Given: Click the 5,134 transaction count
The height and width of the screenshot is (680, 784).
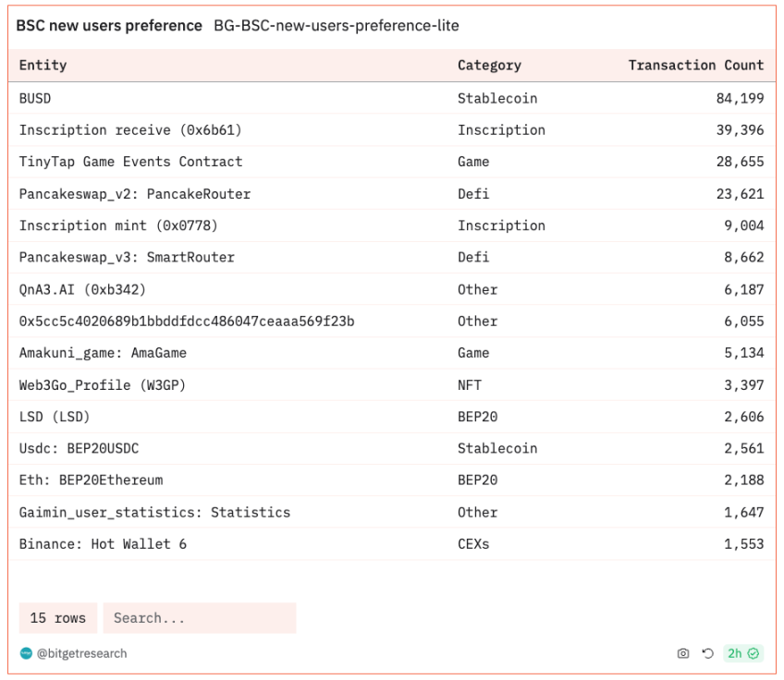Looking at the screenshot, I should click(x=744, y=353).
